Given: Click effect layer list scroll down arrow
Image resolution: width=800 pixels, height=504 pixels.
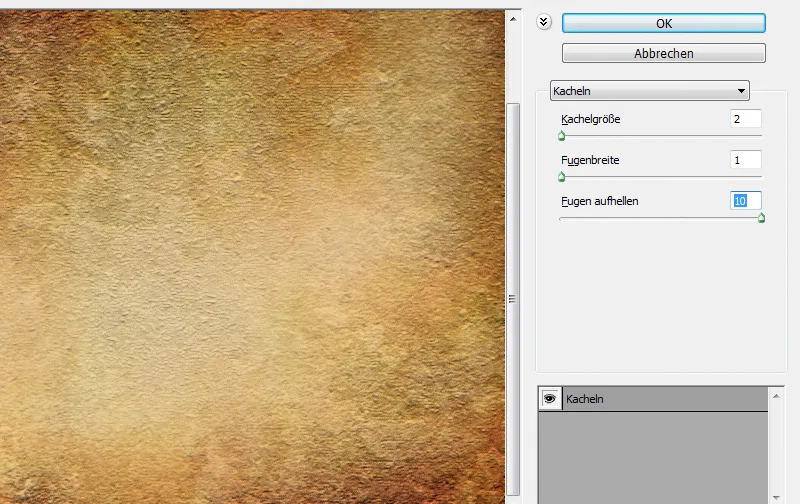Looking at the screenshot, I should [776, 497].
